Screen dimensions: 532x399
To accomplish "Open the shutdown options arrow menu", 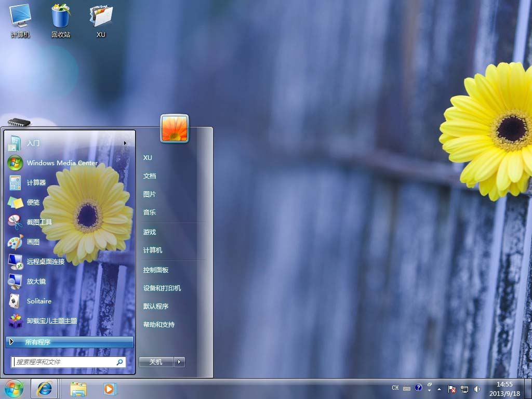I will [179, 362].
